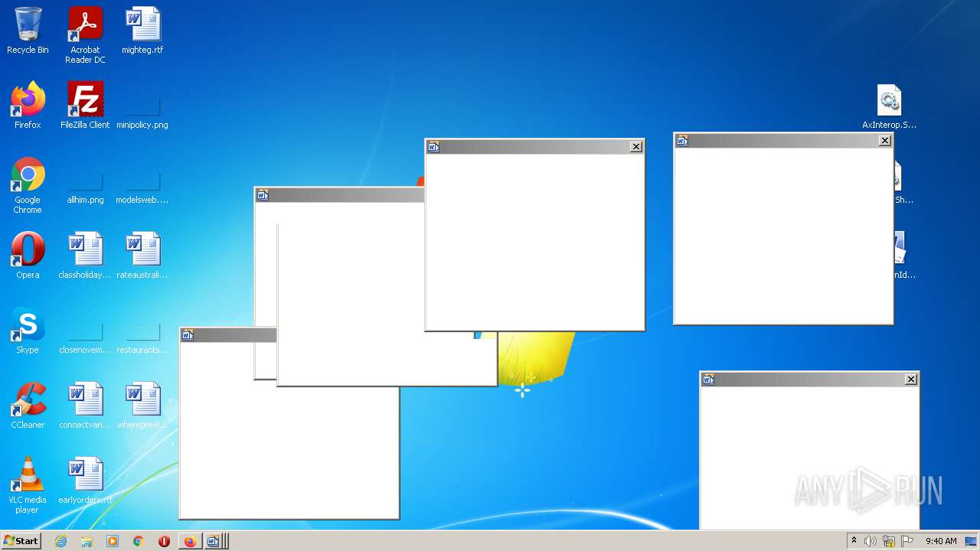Open the network status tray icon
The image size is (980, 551).
889,541
